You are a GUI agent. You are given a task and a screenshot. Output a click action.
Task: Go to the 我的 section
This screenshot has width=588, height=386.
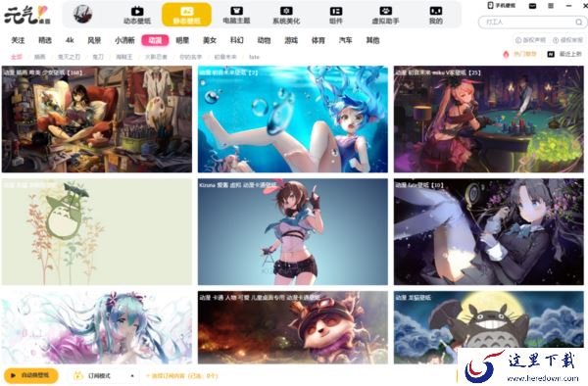tap(436, 15)
